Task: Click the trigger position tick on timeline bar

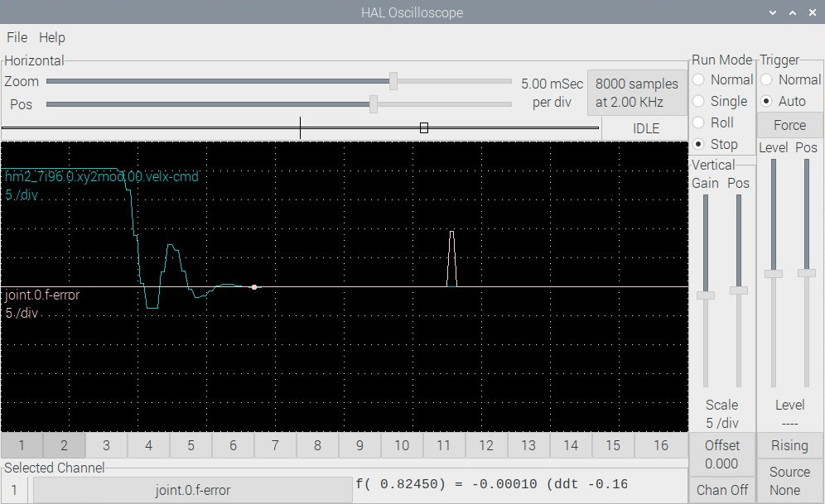Action: coord(301,127)
